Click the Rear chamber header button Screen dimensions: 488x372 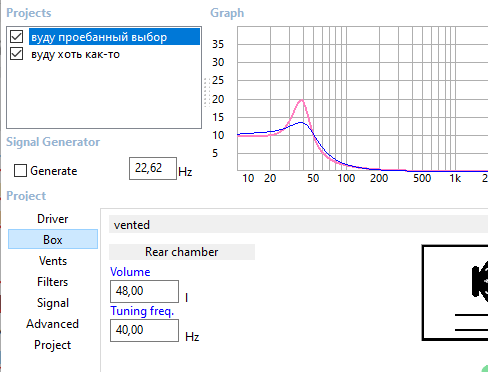(182, 252)
